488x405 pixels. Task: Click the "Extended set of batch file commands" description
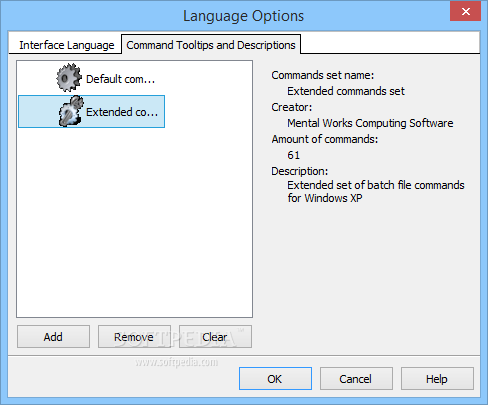[376, 191]
